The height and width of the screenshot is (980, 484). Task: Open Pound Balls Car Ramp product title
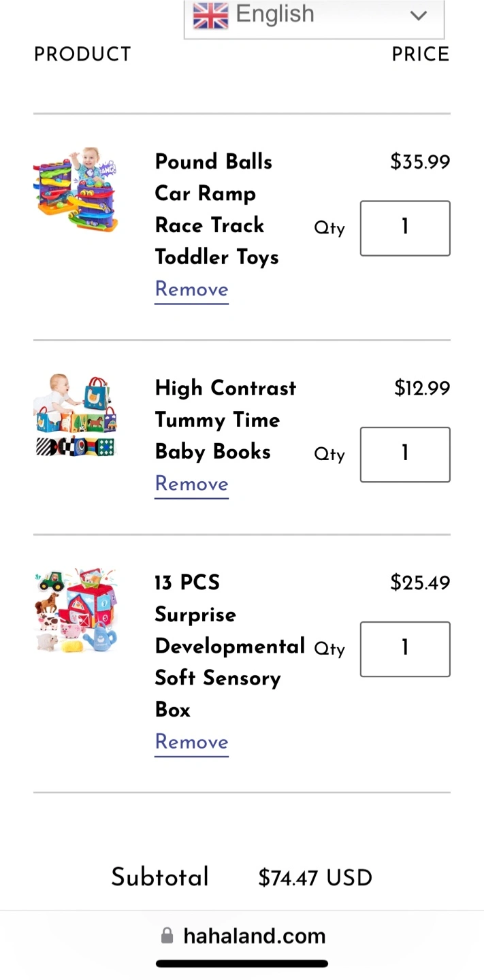(216, 209)
